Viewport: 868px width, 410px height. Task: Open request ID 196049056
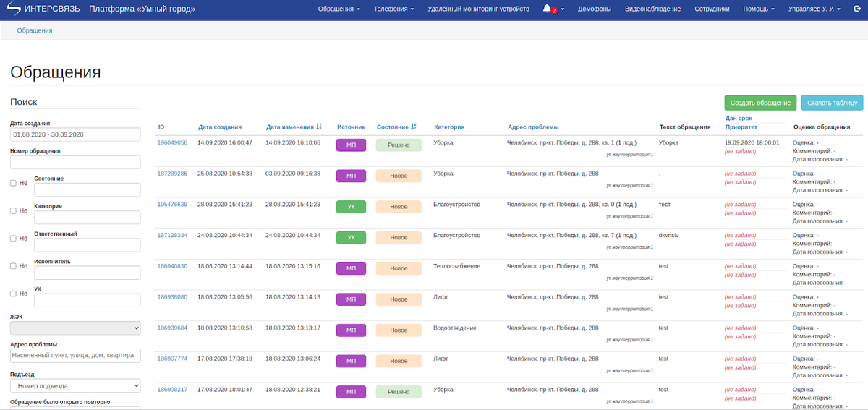tap(172, 142)
